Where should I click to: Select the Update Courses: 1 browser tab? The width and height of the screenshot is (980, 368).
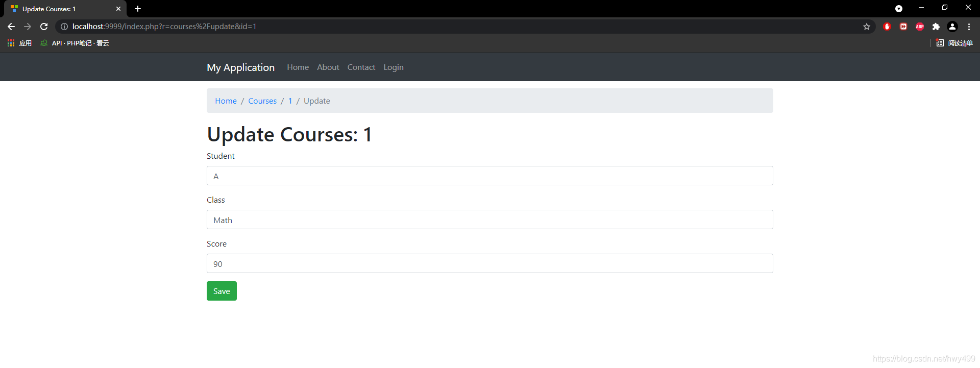65,9
